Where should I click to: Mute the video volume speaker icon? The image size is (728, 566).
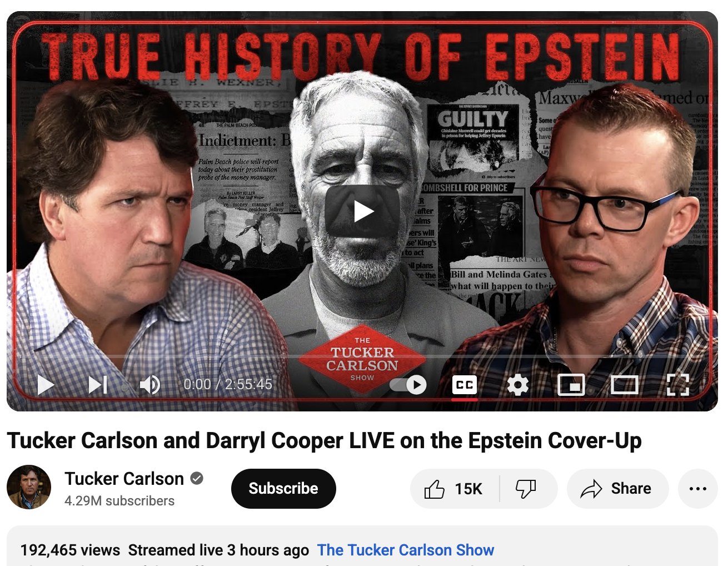149,384
